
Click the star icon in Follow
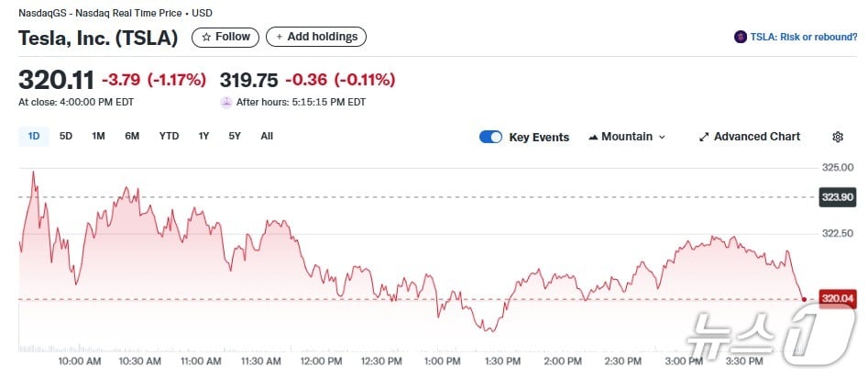click(206, 37)
